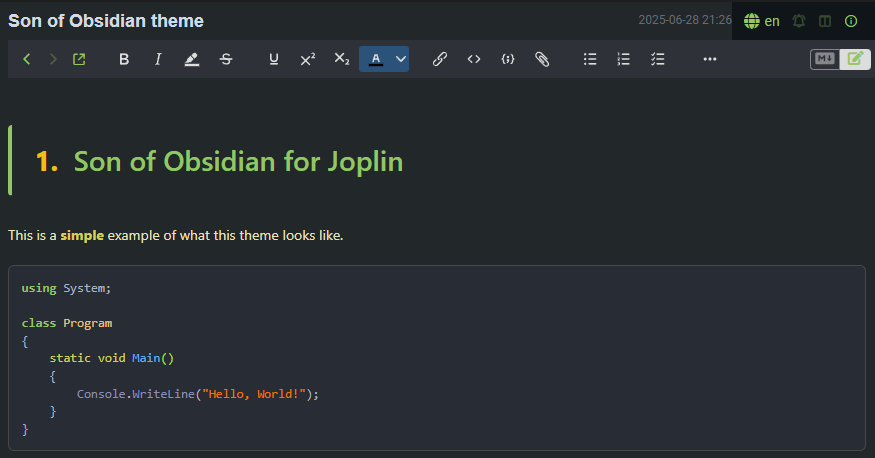Click the Console.WriteLine code line
The image size is (875, 458).
point(198,394)
